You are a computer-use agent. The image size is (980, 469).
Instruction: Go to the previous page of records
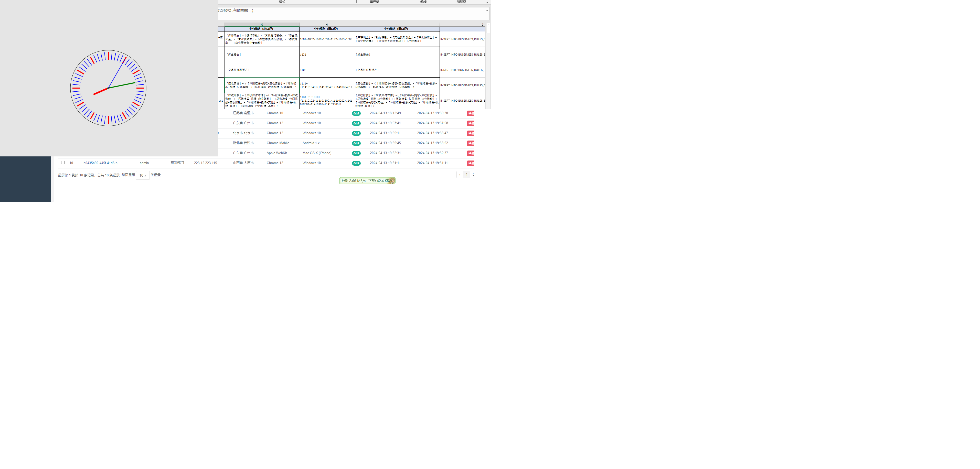(460, 175)
